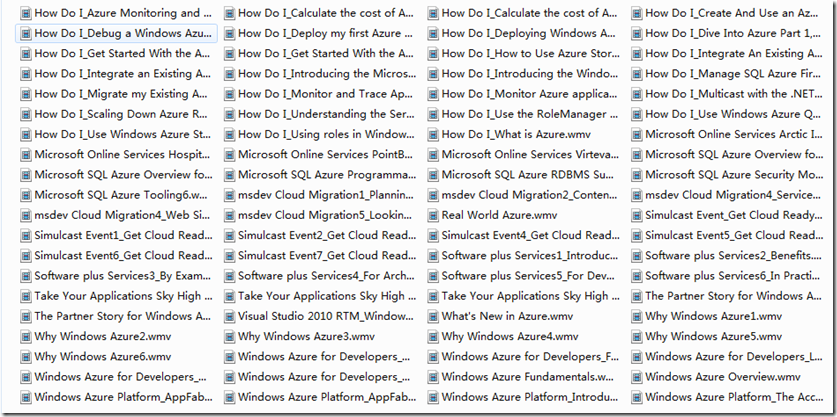The image size is (837, 417).
Task: Click file name "How Do I_Deploying Windows A"
Action: [529, 34]
